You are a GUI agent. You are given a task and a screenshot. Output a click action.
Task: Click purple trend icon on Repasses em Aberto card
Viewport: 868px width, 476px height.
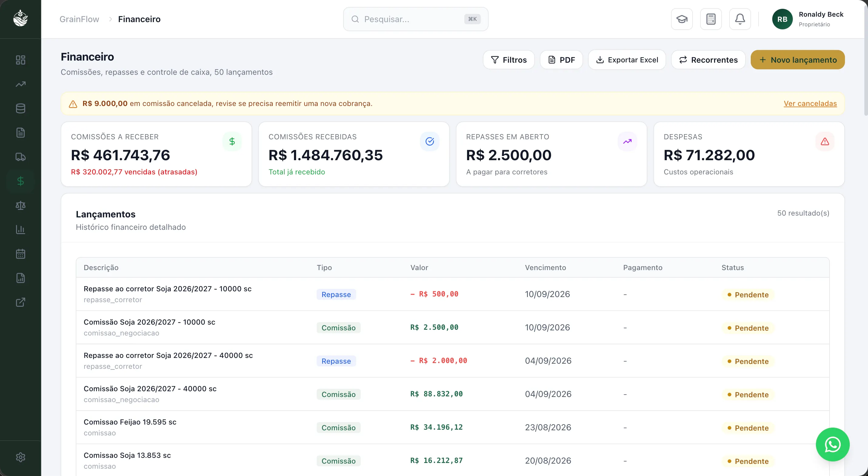627,141
